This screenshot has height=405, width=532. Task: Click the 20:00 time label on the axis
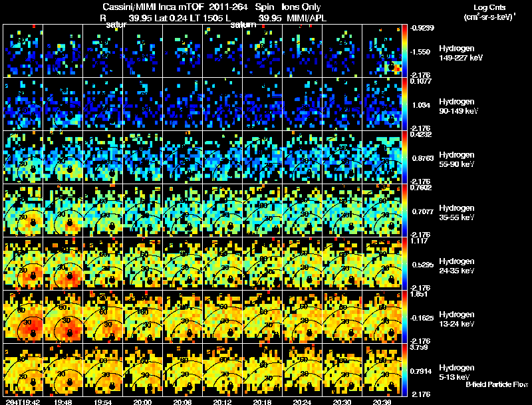tap(142, 402)
